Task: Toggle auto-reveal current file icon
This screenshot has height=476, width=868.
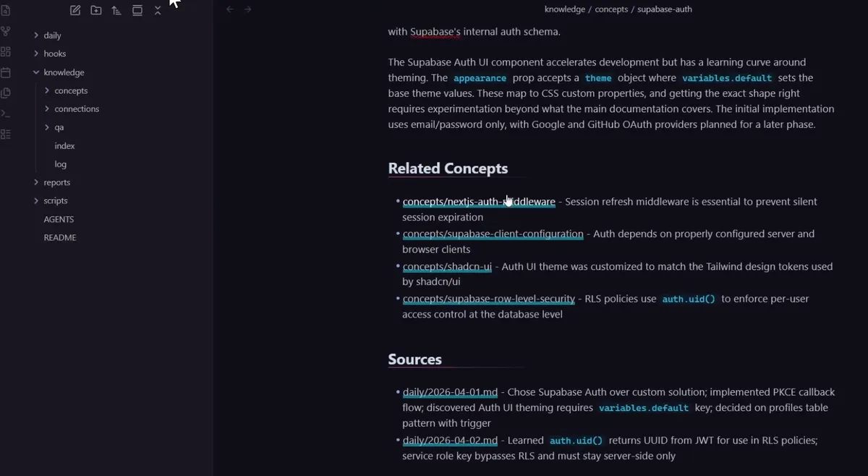Action: (137, 10)
